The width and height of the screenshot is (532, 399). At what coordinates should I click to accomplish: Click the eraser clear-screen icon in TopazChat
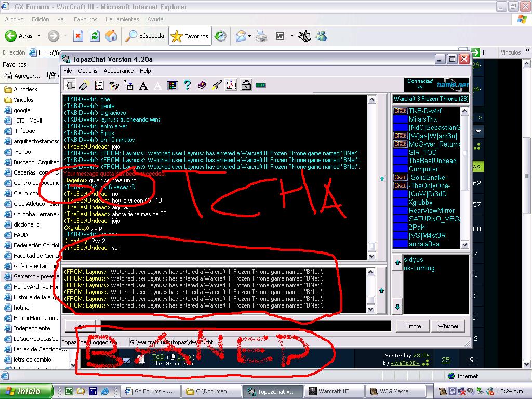click(84, 86)
